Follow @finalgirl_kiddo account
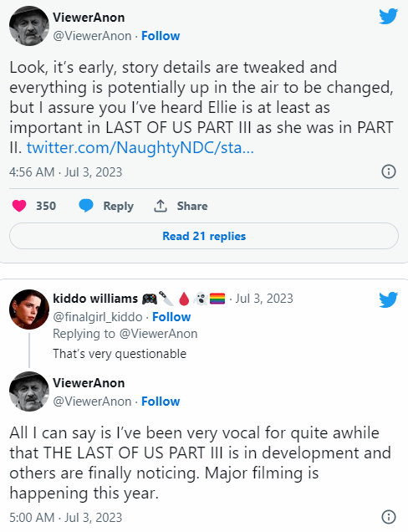This screenshot has width=408, height=532. (171, 317)
